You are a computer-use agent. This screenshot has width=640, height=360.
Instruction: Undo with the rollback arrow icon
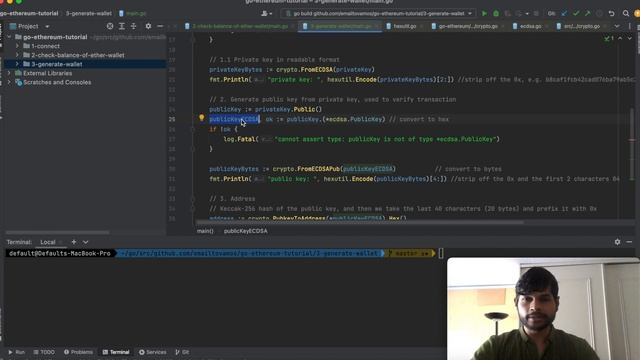point(611,13)
